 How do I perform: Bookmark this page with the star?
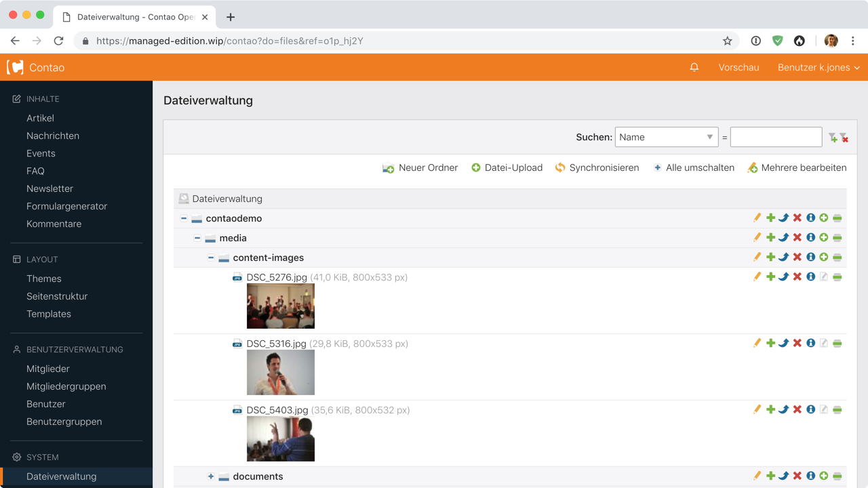coord(728,41)
